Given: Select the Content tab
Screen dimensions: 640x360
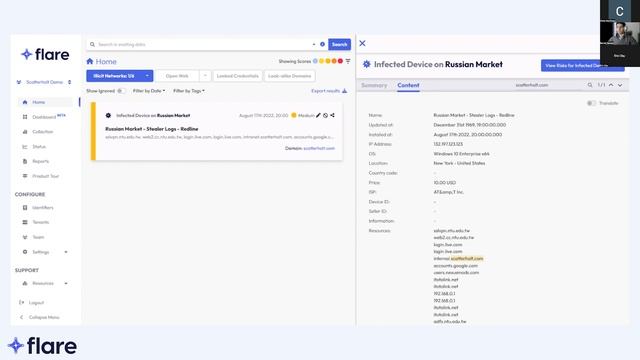Looking at the screenshot, I should point(408,85).
